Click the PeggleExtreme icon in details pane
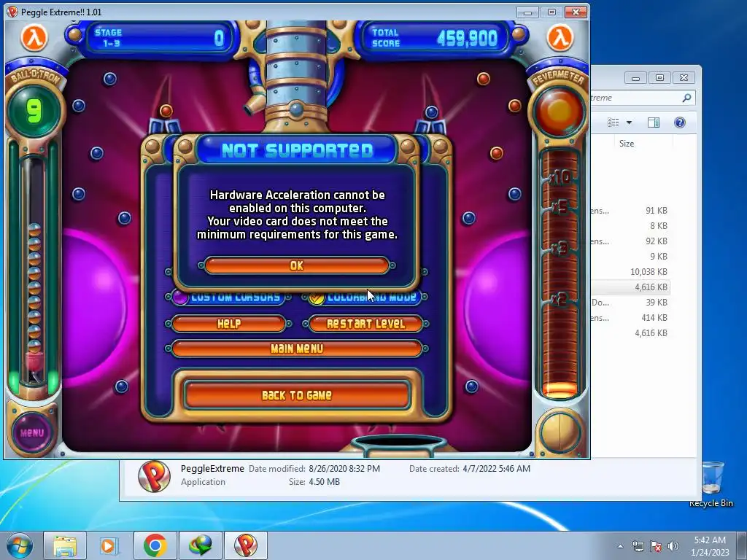 tap(154, 476)
